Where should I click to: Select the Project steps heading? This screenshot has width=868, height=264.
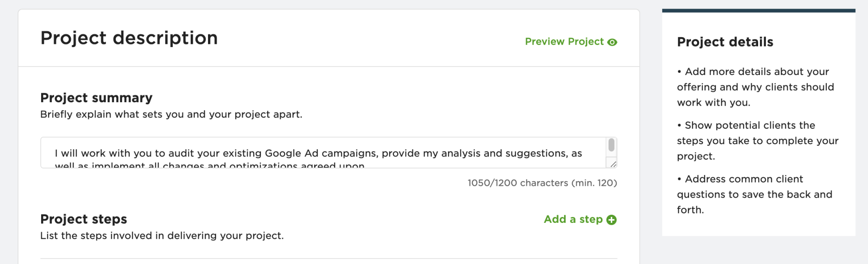[83, 219]
